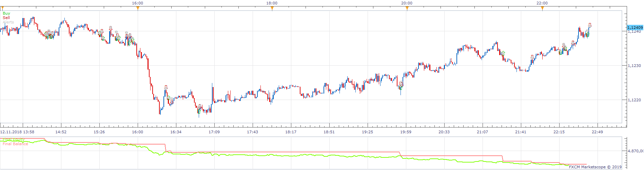This screenshot has height=170, width=644.
Task: Click the sell arrow near 21:50
Action: 532,57
